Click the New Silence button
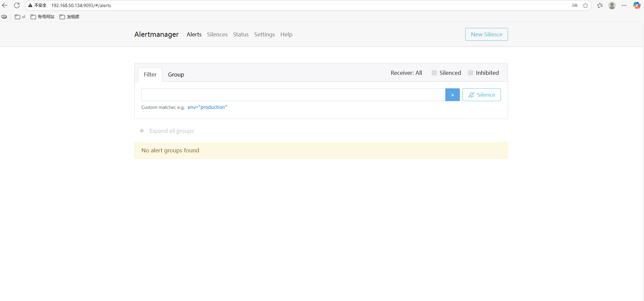Viewport: 644px width, 301px height. pyautogui.click(x=486, y=34)
